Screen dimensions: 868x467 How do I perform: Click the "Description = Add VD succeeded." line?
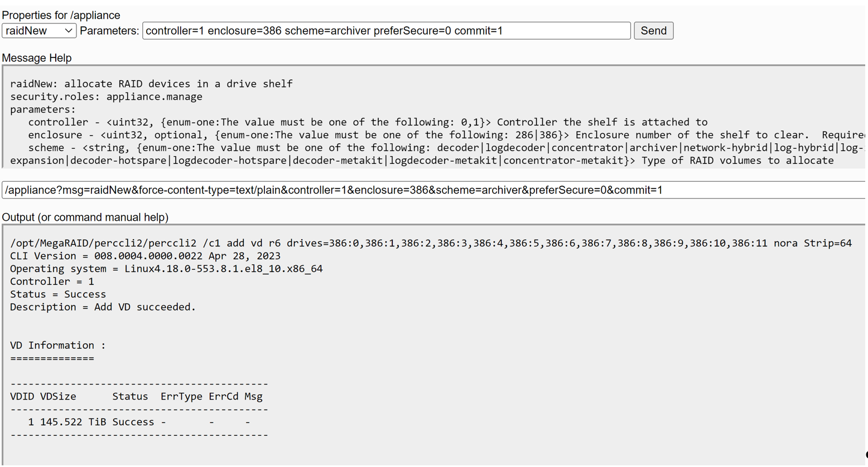point(103,307)
